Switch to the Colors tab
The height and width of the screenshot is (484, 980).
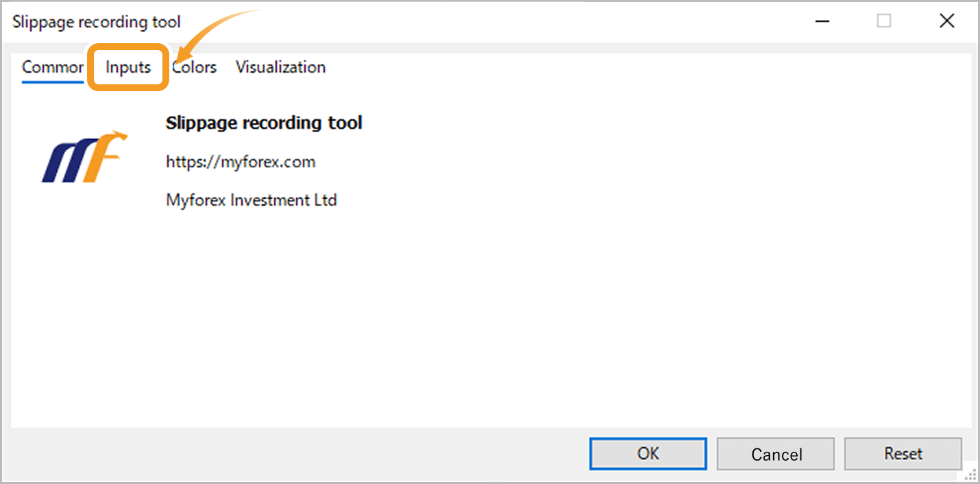click(x=194, y=67)
